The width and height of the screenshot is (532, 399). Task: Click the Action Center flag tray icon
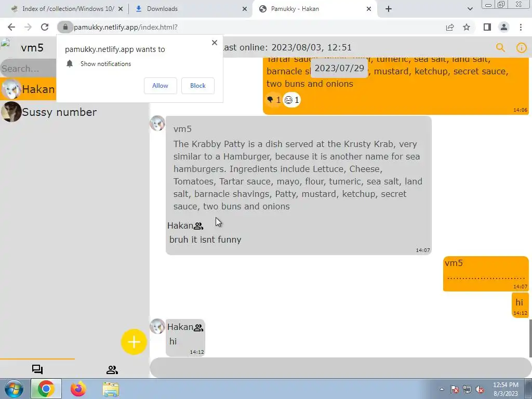point(455,389)
